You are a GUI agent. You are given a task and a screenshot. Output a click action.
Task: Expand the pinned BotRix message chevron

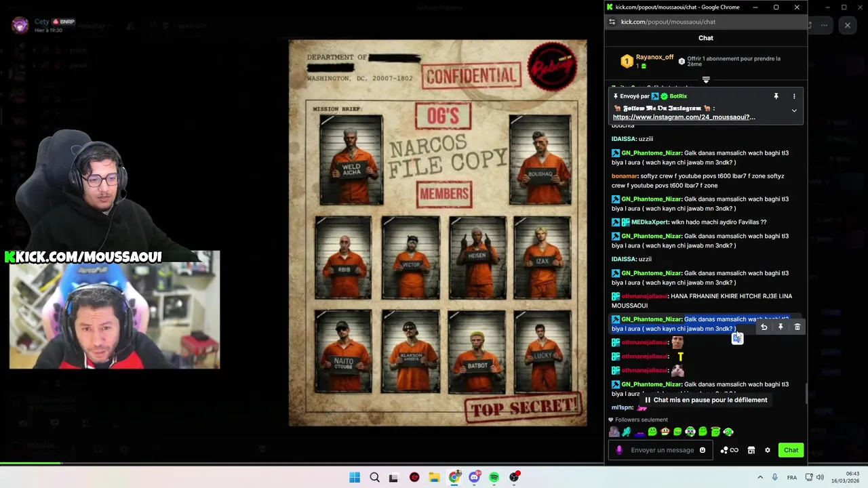pos(794,110)
